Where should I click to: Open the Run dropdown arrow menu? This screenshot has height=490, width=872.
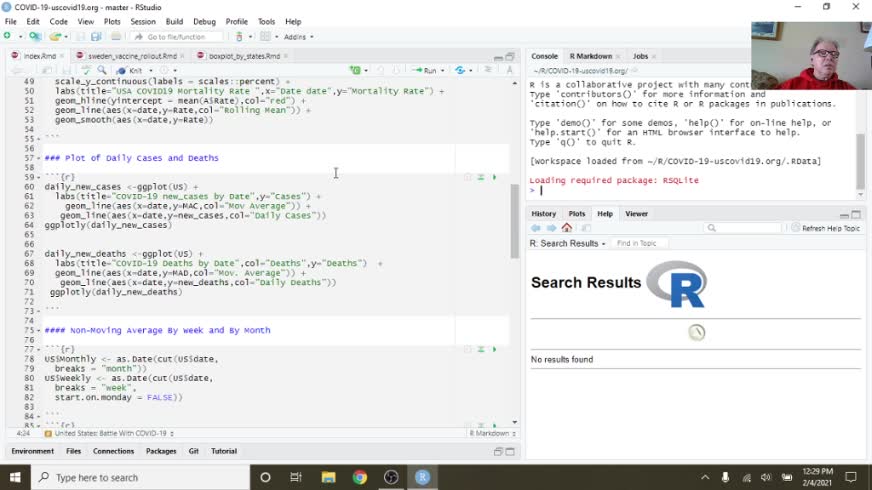point(442,70)
